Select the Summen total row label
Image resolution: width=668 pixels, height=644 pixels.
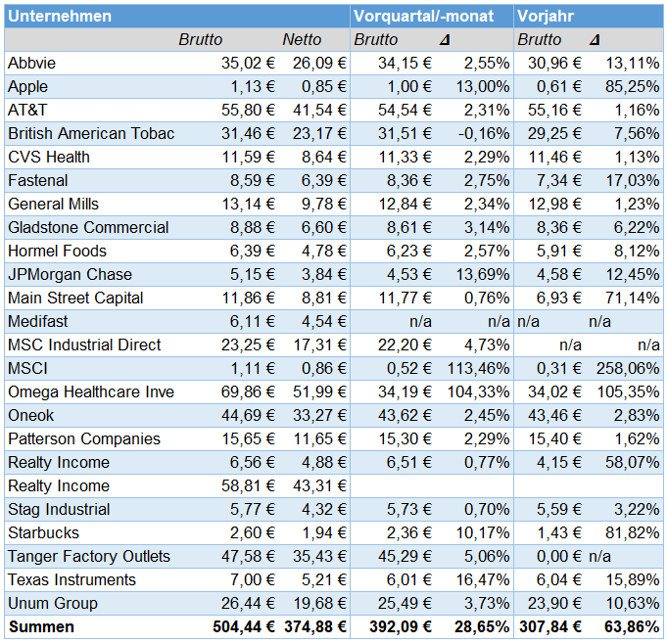(41, 626)
